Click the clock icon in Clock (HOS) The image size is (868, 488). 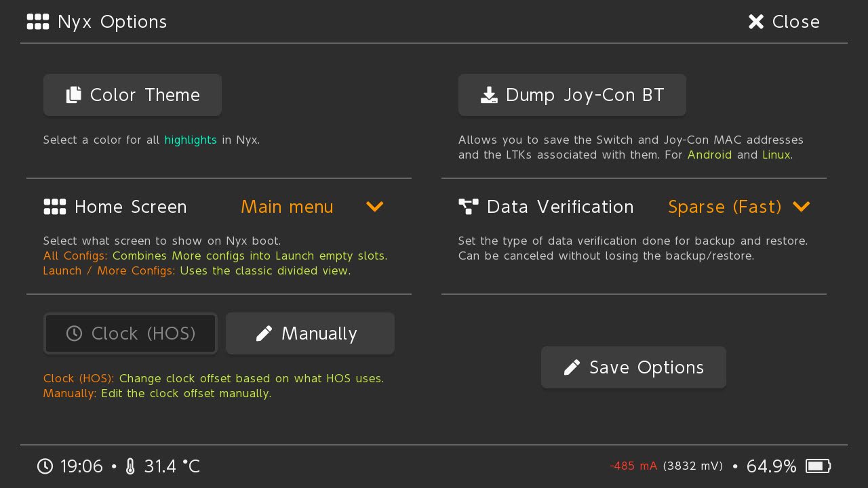(x=74, y=333)
